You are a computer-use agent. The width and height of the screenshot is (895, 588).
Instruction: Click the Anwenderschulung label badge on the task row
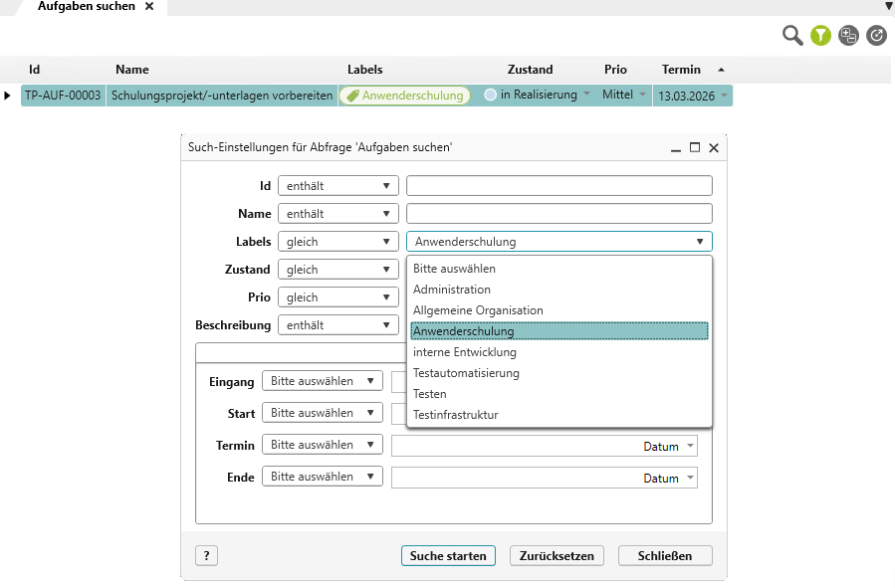[406, 95]
